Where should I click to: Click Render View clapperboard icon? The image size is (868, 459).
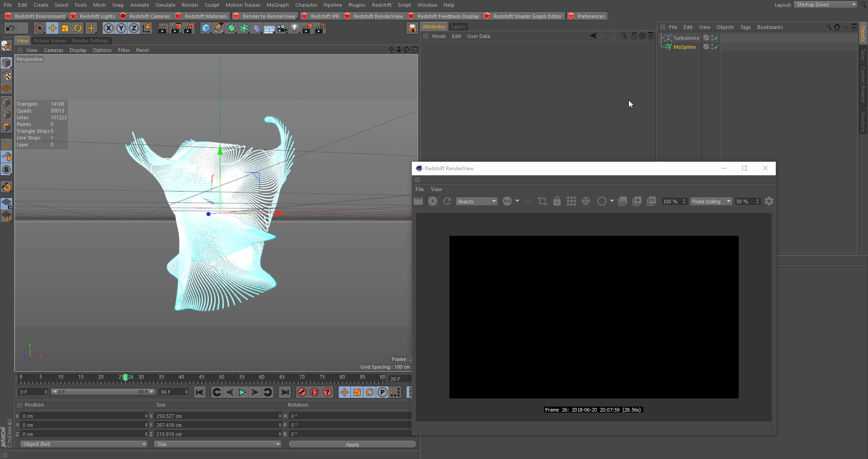[x=163, y=28]
